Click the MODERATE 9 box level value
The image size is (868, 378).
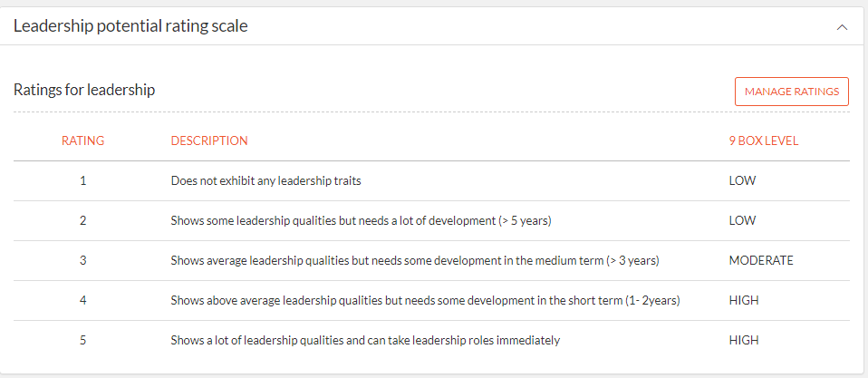[761, 260]
